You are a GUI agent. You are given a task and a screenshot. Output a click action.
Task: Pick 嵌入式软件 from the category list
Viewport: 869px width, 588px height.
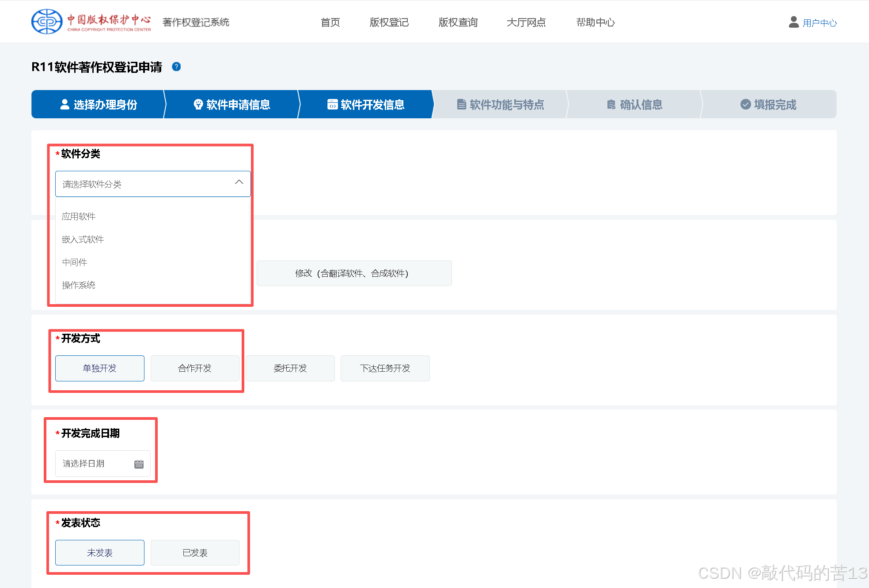[x=83, y=239]
